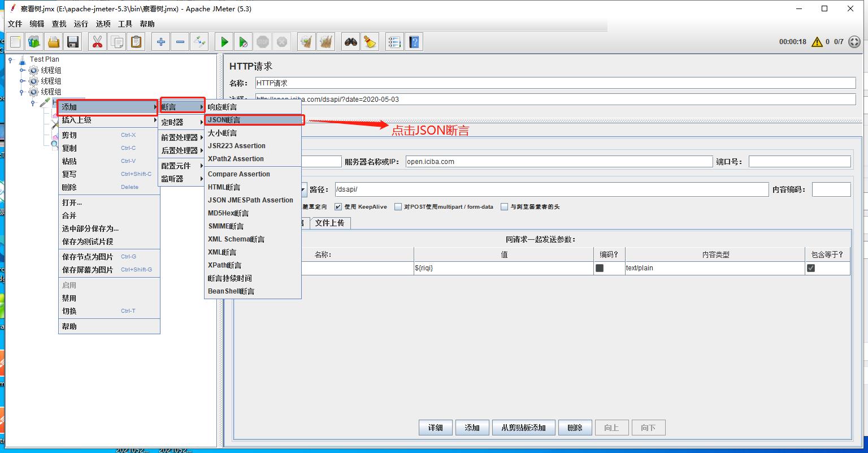Choose BeanShell断言 in the assertion list
This screenshot has height=453, width=868.
[x=253, y=291]
